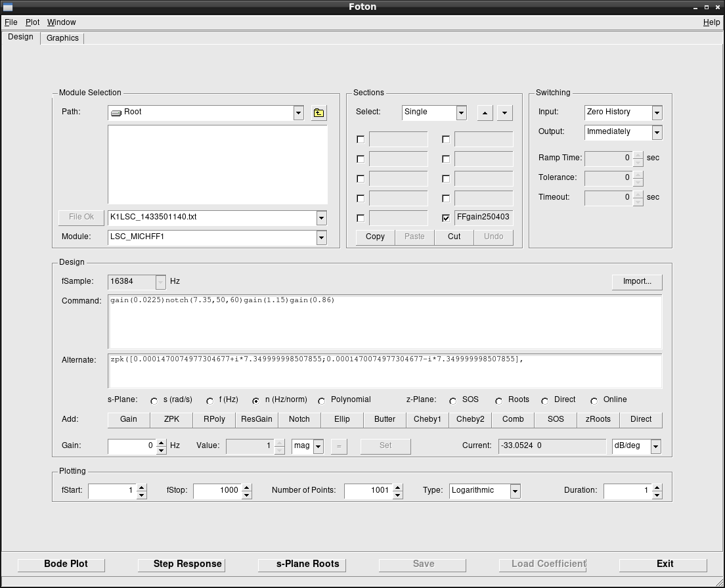Switch to the Design tab

tap(20, 37)
